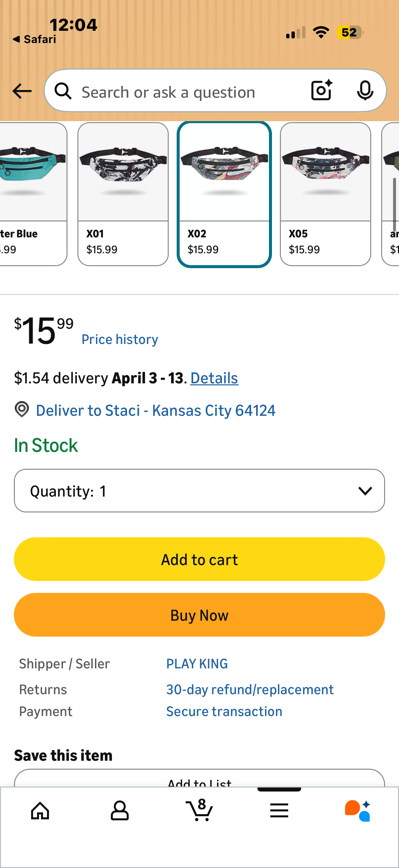
Task: Select the X05 color option
Action: click(325, 194)
